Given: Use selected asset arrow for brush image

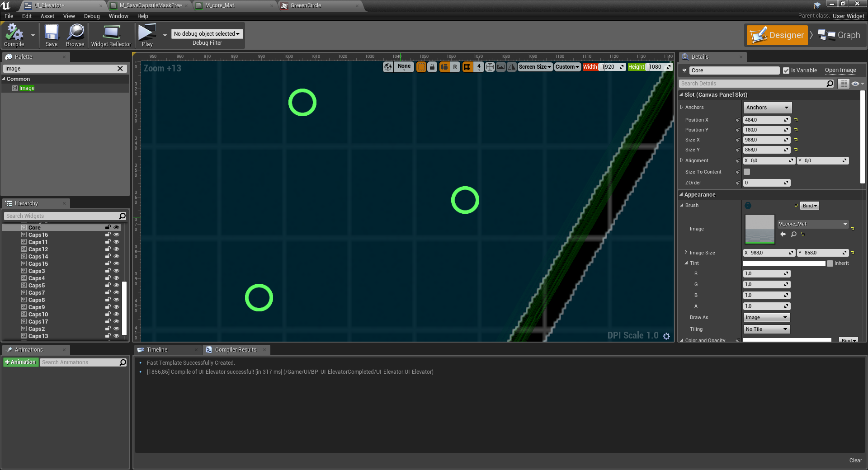Looking at the screenshot, I should click(783, 234).
